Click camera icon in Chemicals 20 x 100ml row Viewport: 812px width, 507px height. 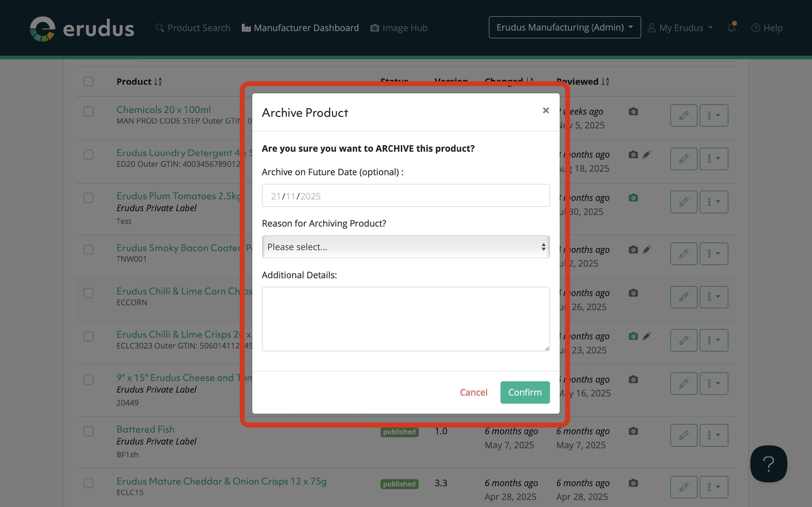(633, 111)
